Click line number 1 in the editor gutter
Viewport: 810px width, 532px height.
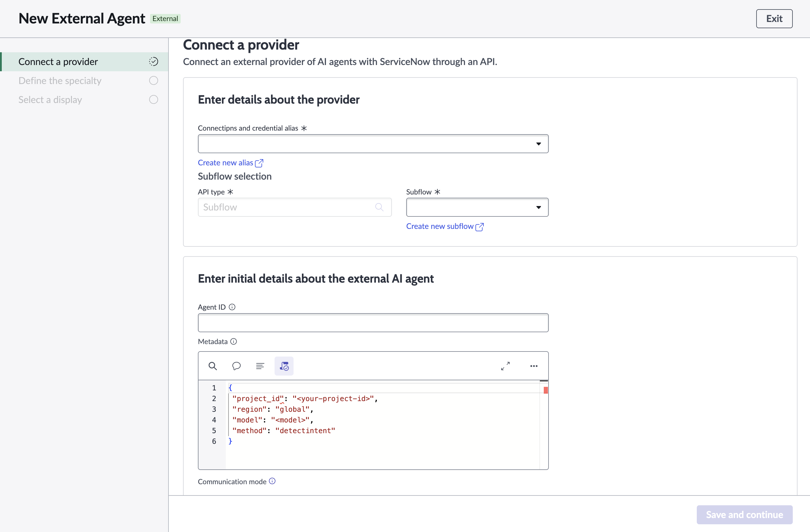(214, 388)
